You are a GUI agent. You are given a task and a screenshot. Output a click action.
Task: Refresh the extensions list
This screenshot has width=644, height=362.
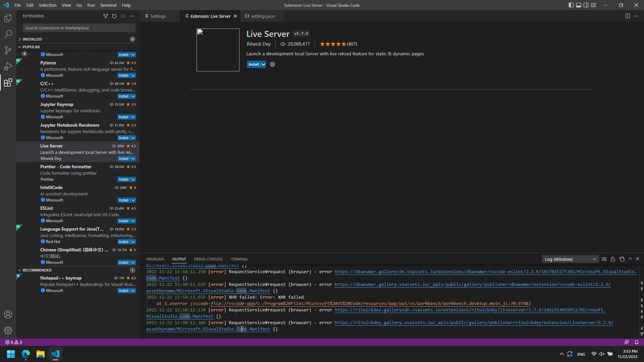point(114,16)
